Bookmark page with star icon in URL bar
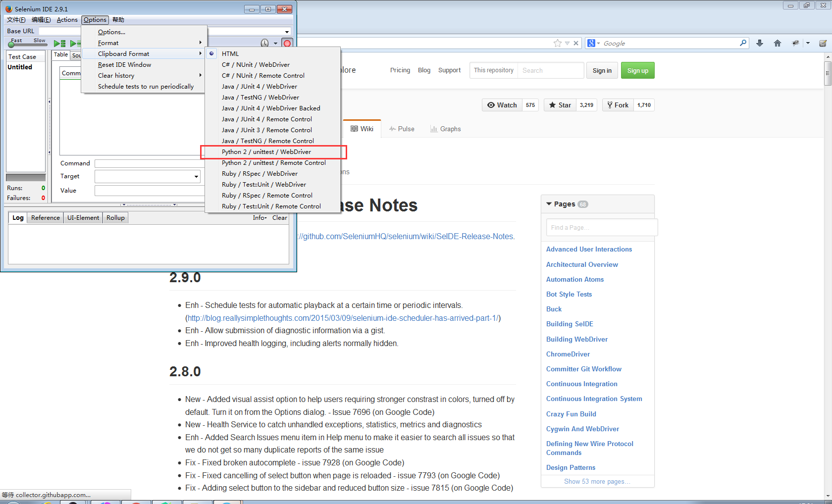Image resolution: width=832 pixels, height=504 pixels. point(558,43)
